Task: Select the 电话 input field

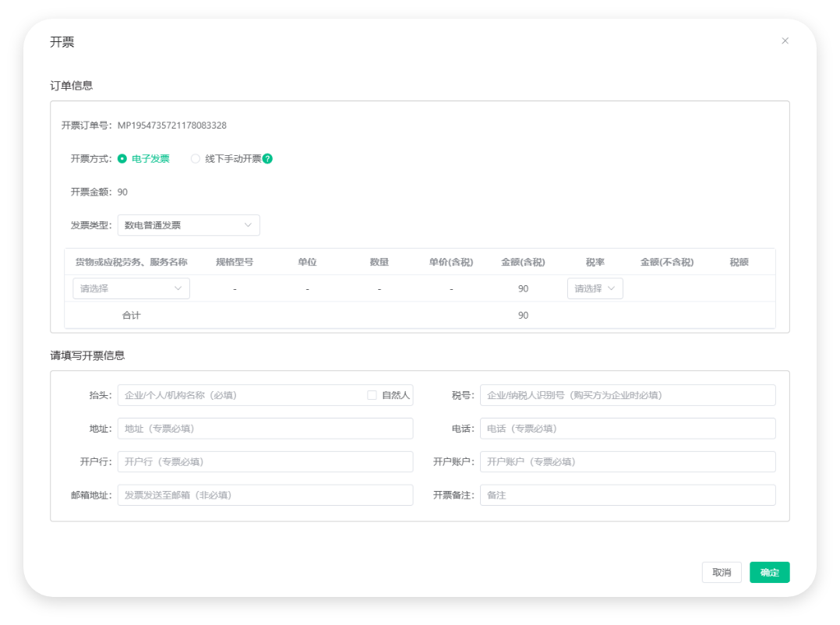Action: pyautogui.click(x=627, y=429)
